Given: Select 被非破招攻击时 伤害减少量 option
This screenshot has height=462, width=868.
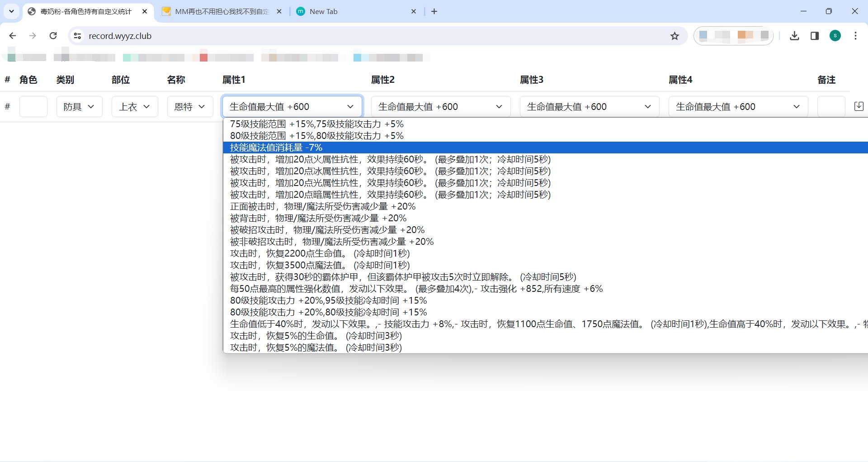Looking at the screenshot, I should point(546,241).
